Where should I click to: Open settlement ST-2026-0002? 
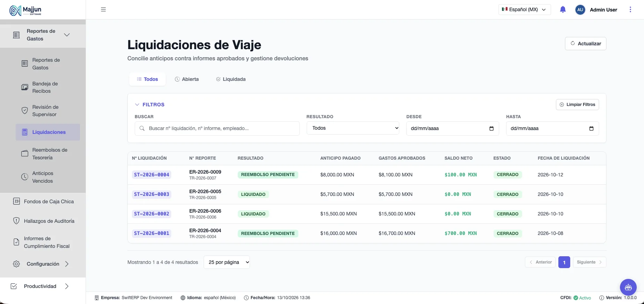pyautogui.click(x=152, y=214)
